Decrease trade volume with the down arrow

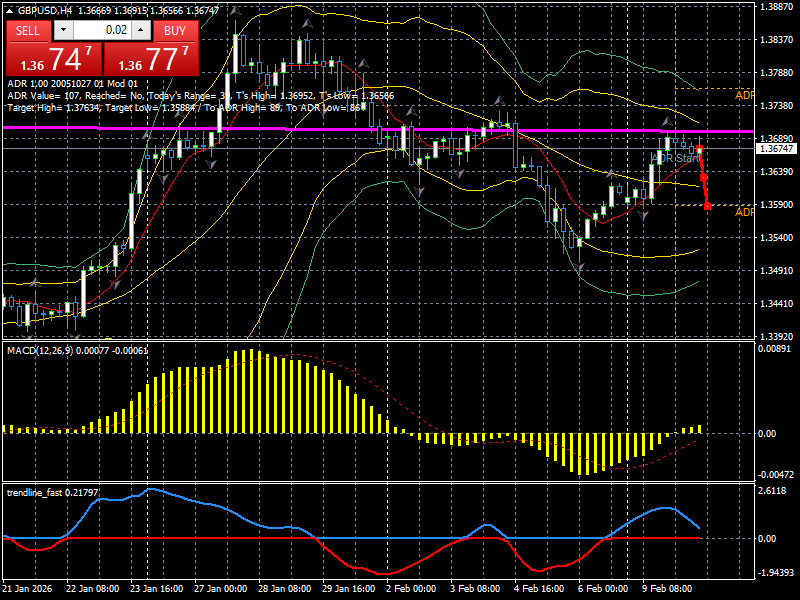click(63, 30)
